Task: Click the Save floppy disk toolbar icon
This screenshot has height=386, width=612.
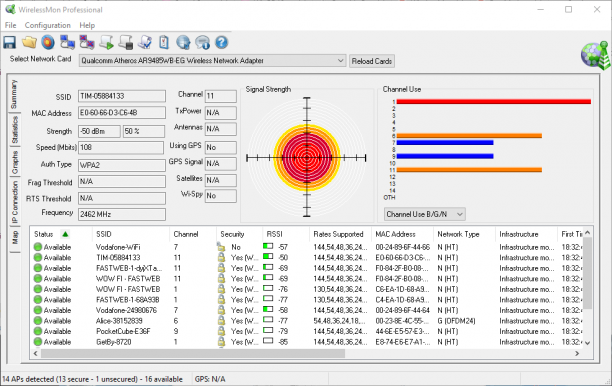Action: [x=9, y=42]
